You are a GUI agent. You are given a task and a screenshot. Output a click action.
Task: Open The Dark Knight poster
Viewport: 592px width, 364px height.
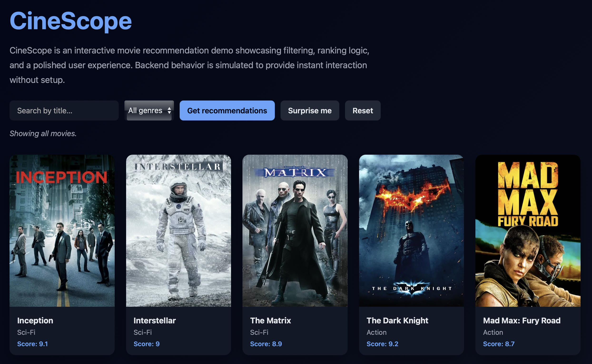411,230
